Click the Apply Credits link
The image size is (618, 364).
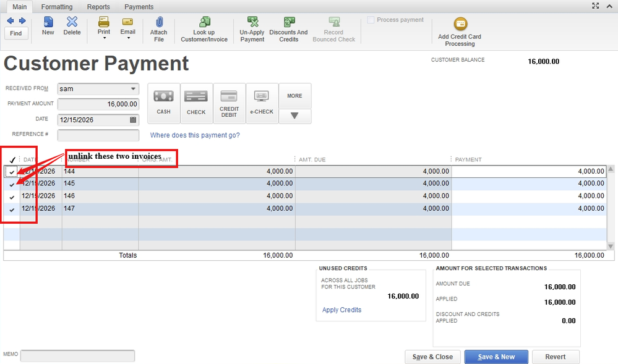(341, 310)
